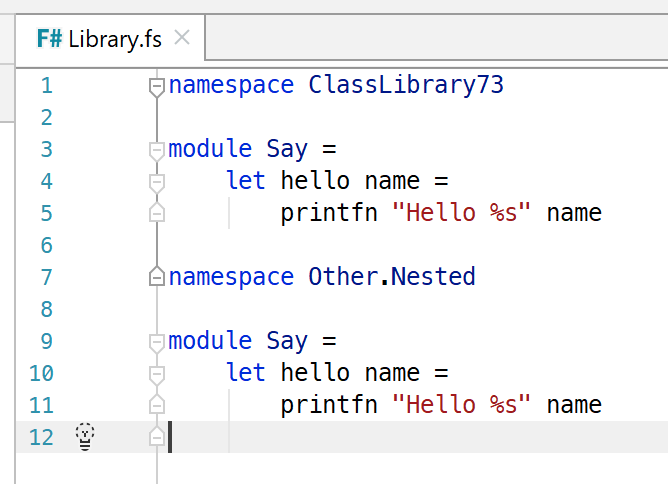The image size is (668, 484).
Task: Click the fold end marker on line 5
Action: [x=157, y=213]
